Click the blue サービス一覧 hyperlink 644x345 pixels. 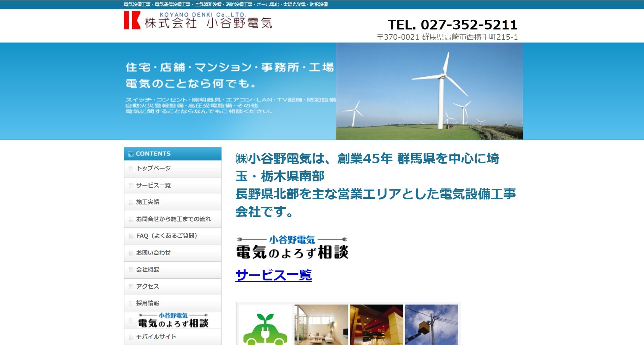[x=274, y=275]
